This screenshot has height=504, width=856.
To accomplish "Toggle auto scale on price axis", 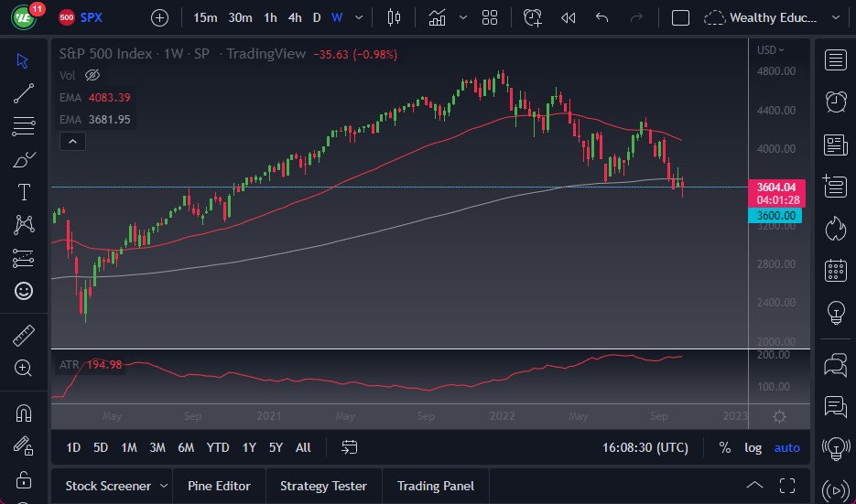I will [786, 447].
